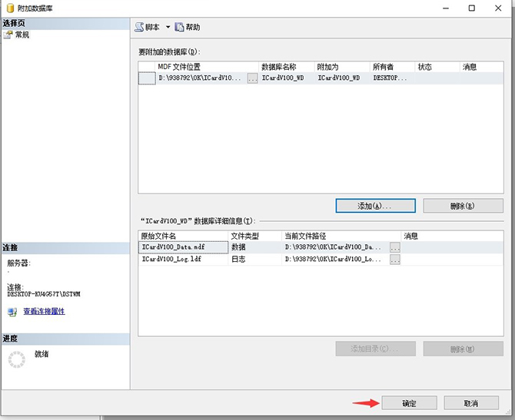Image resolution: width=515 pixels, height=420 pixels.
Task: Browse the path for ICardV100_Log.ldf with the ellipsis button
Action: [395, 260]
